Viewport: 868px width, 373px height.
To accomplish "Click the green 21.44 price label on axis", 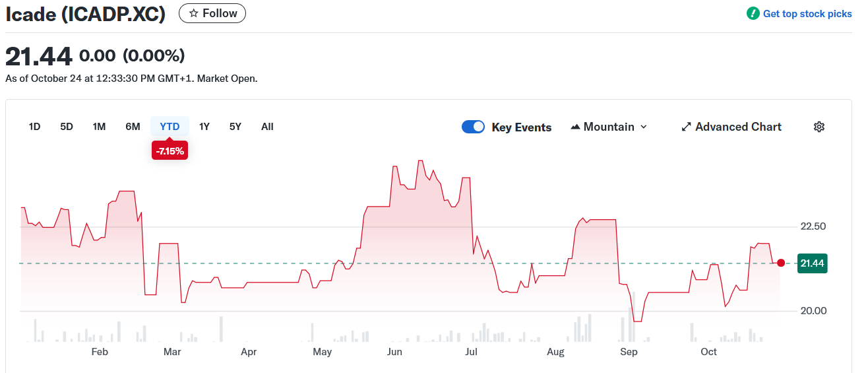I will pos(813,263).
